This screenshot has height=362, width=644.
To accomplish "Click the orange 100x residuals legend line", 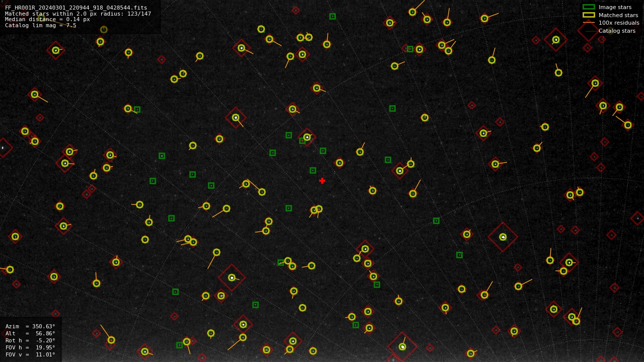I will pyautogui.click(x=589, y=23).
